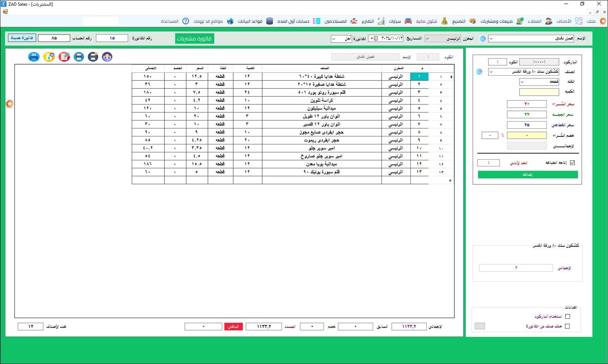Click the red الباقى label box
608x364 pixels.
tap(233, 327)
